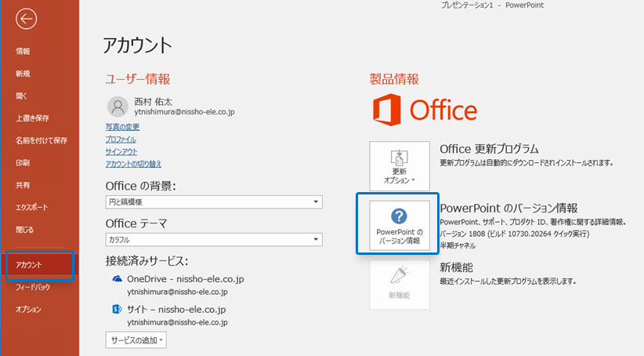Click the OneDrive cloud icon

tap(118, 278)
